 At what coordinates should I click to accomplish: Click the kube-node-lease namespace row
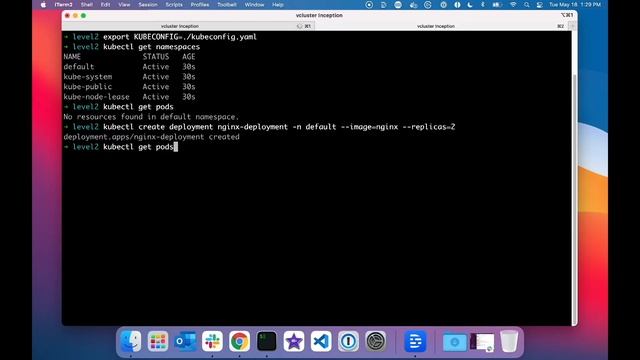click(129, 97)
